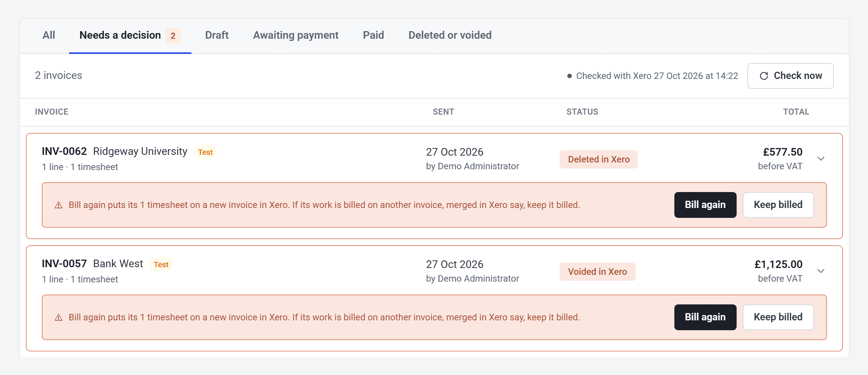Open the Draft tab
The image size is (868, 375).
pyautogui.click(x=217, y=35)
